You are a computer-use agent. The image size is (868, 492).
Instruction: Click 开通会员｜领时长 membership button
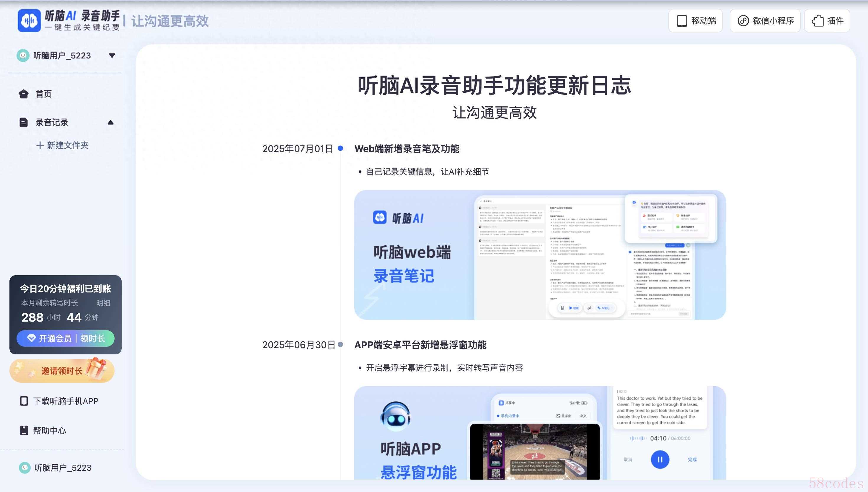coord(66,338)
